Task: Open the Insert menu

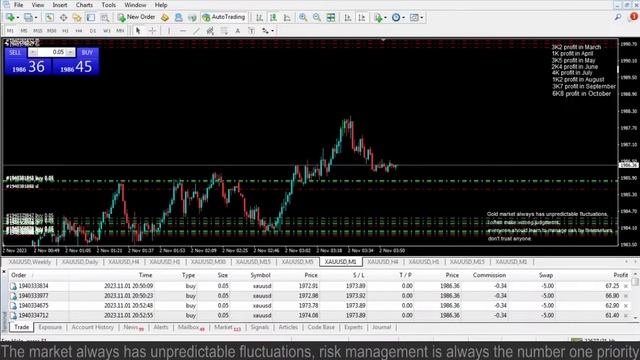Action: pyautogui.click(x=60, y=5)
